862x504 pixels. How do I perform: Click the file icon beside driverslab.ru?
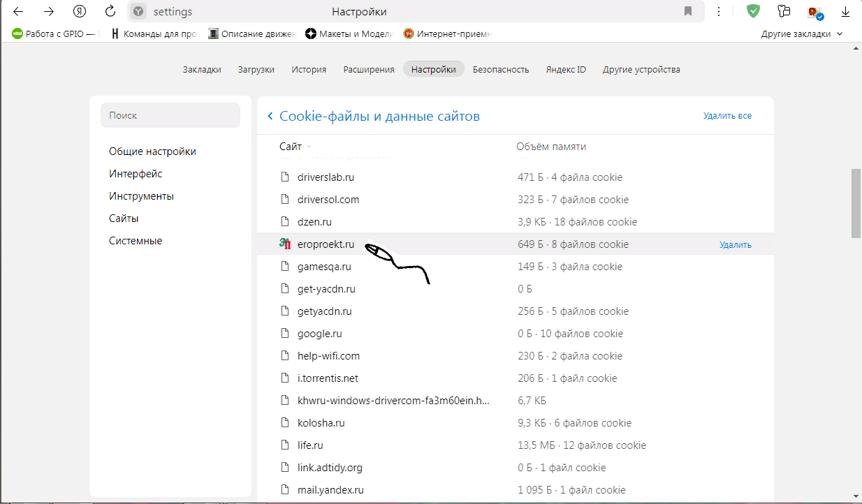(284, 177)
